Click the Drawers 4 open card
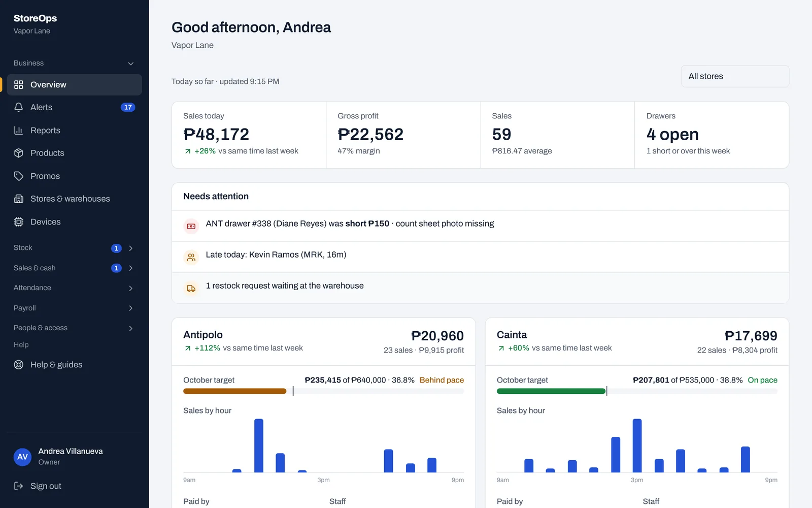This screenshot has width=812, height=508. coord(712,135)
